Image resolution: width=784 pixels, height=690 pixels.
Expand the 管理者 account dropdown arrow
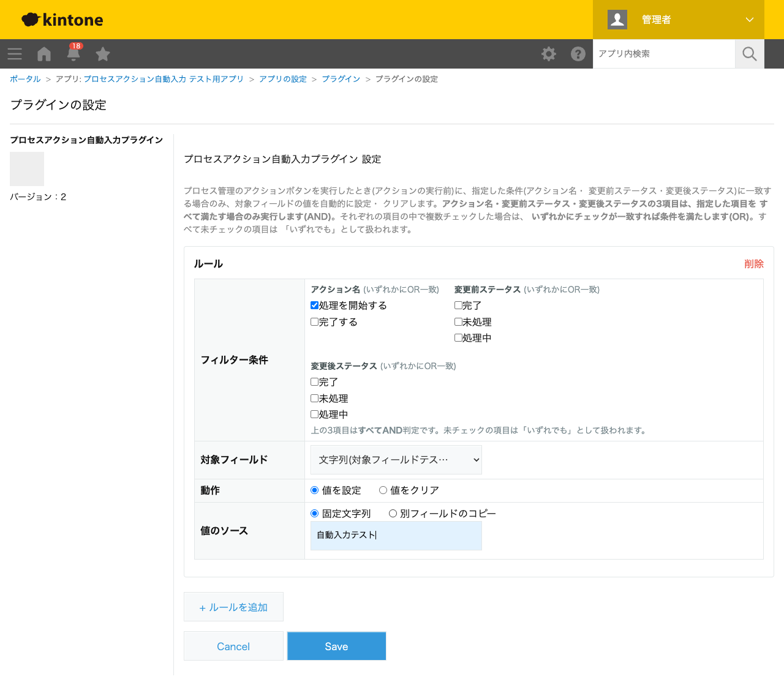(x=750, y=20)
